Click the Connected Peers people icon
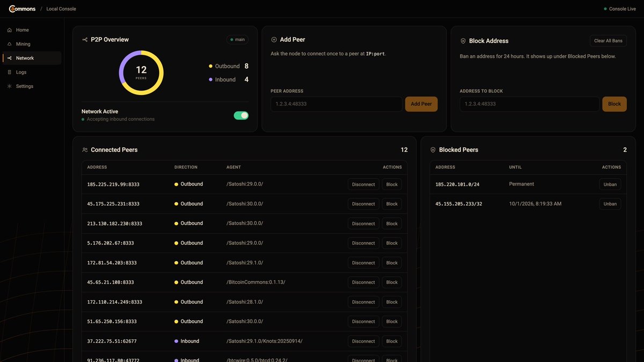644x362 pixels. (85, 150)
